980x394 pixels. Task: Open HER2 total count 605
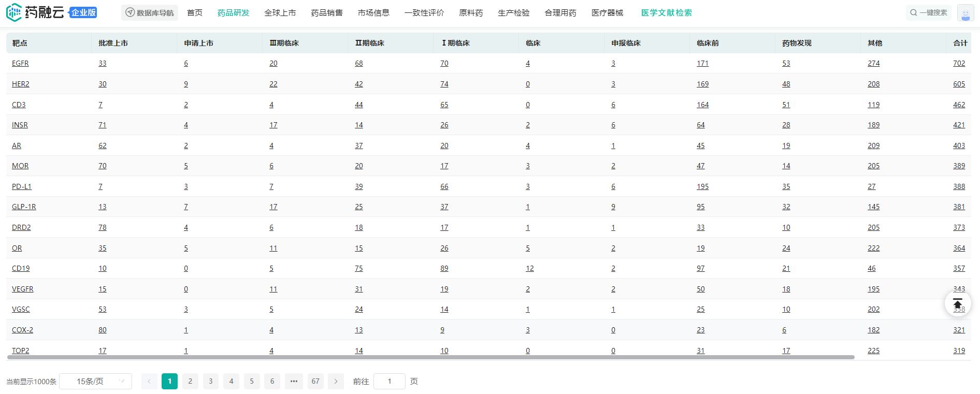click(x=959, y=84)
